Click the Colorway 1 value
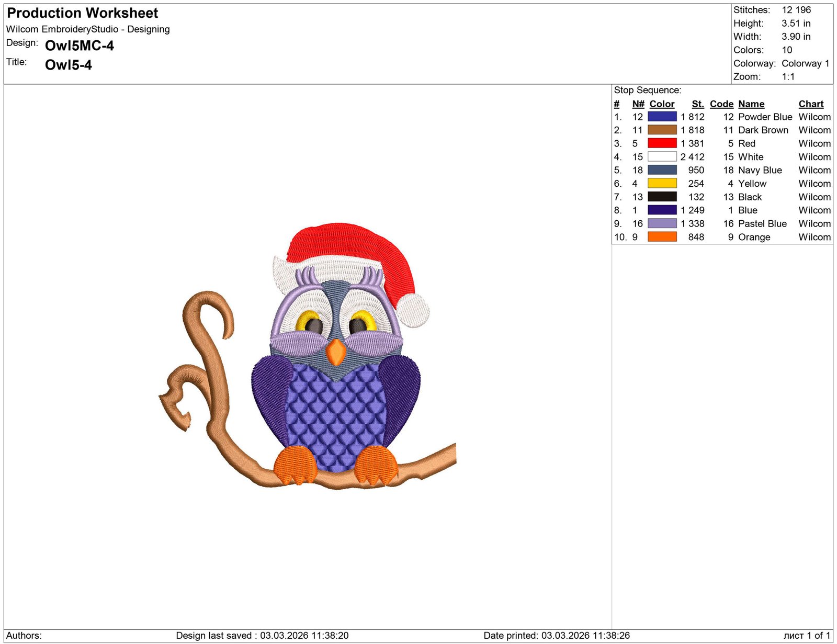The width and height of the screenshot is (837, 644). (805, 63)
